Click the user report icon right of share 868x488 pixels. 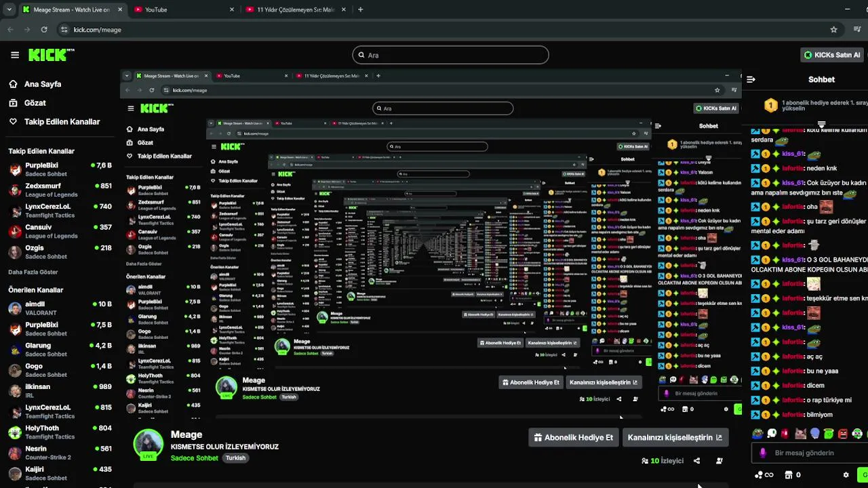pos(719,461)
